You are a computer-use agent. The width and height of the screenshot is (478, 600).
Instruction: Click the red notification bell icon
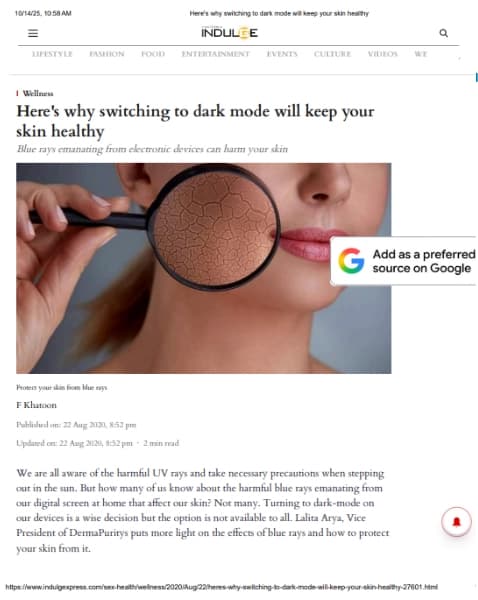(x=457, y=522)
